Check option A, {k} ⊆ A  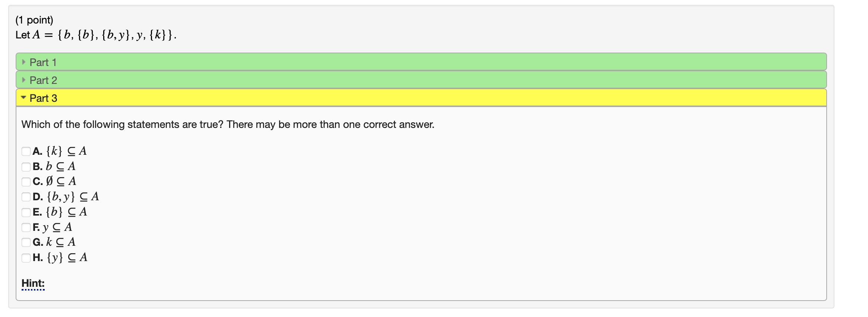26,151
